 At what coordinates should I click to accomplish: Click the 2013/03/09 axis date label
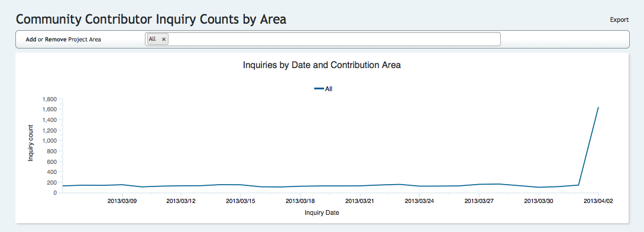click(122, 201)
